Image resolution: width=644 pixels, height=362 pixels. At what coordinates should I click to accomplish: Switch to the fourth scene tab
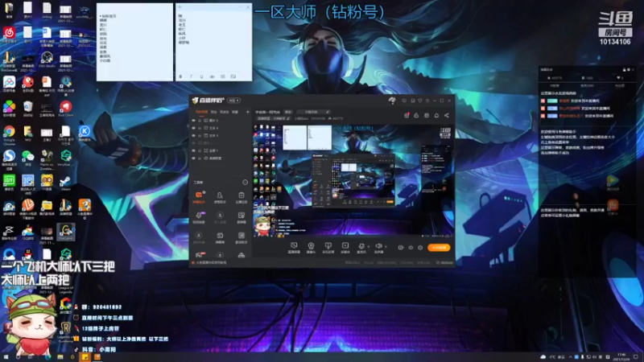(x=235, y=112)
